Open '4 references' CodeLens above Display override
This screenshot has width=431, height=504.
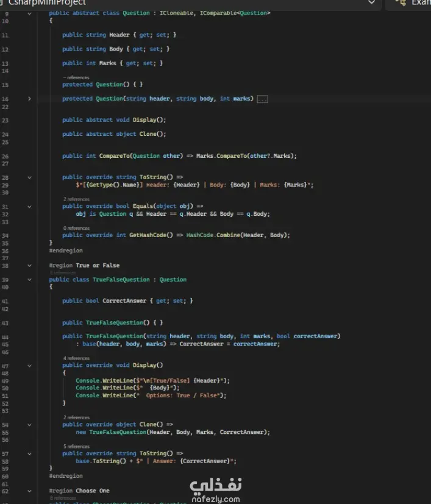[77, 358]
